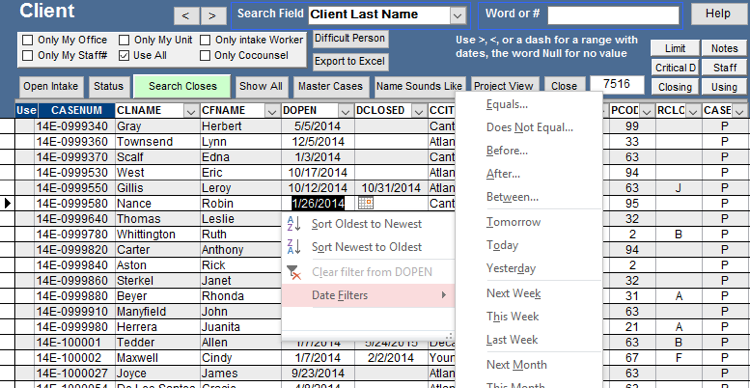Open the CLNAME column filter dropdown
The width and height of the screenshot is (750, 388).
coord(191,111)
